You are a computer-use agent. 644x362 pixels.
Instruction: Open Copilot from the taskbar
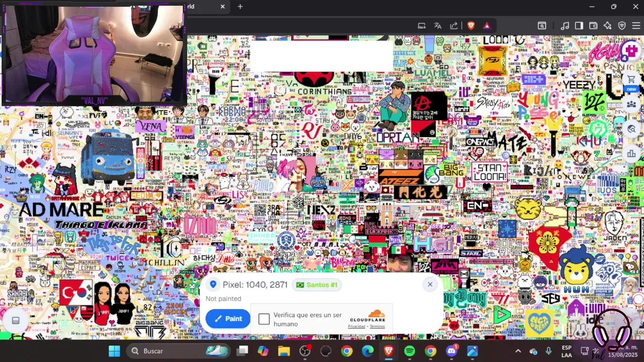(x=263, y=351)
